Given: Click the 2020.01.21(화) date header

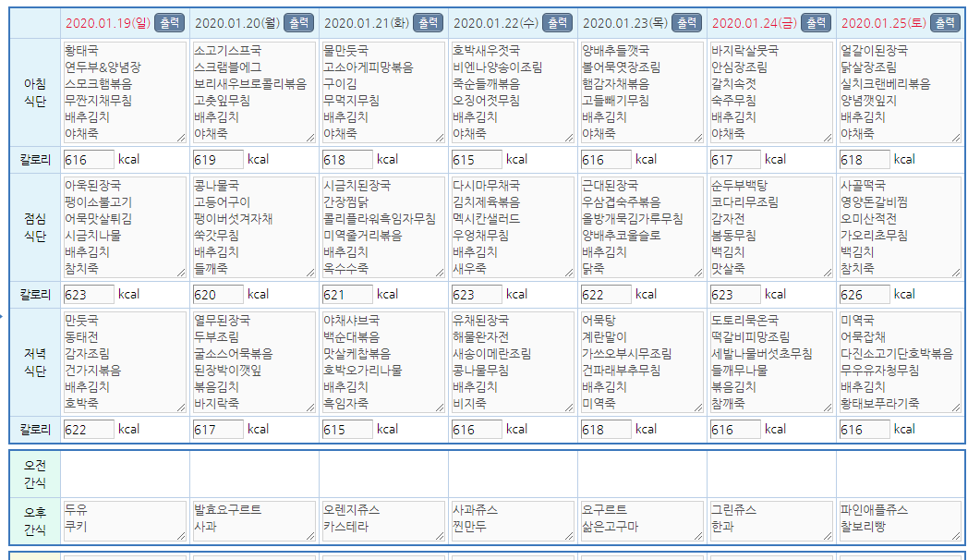Looking at the screenshot, I should pos(366,22).
